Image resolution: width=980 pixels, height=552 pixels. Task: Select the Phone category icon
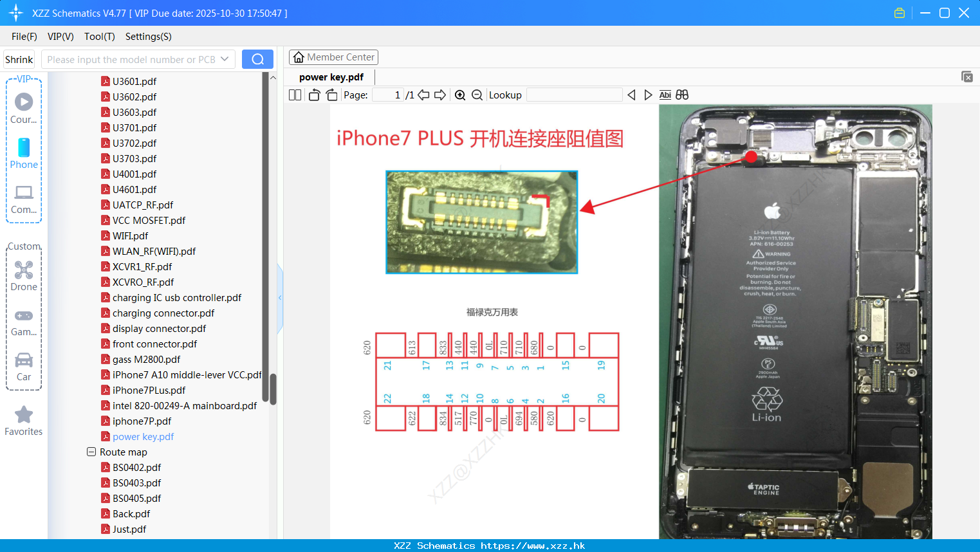tap(24, 154)
